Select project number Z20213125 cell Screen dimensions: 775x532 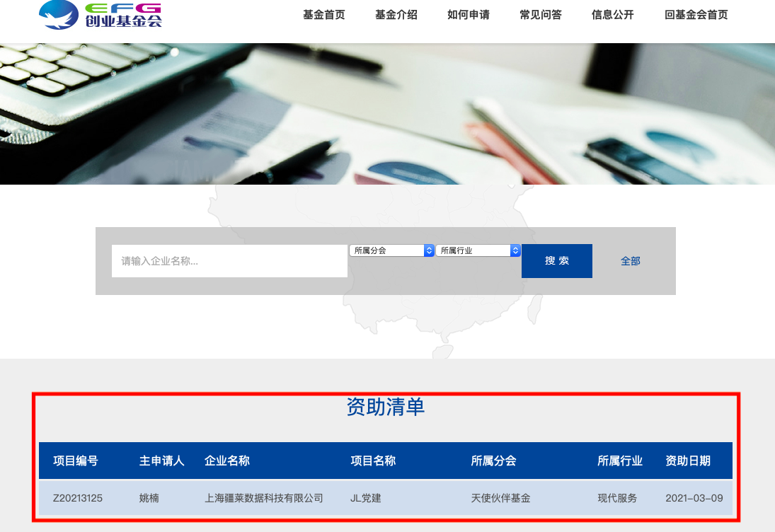[78, 498]
